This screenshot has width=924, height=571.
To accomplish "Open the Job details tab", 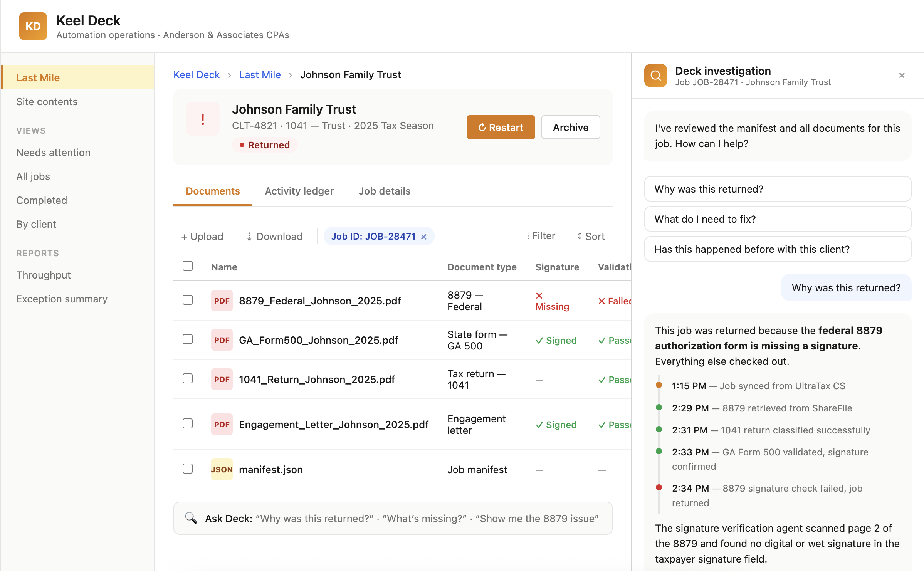I will 384,191.
